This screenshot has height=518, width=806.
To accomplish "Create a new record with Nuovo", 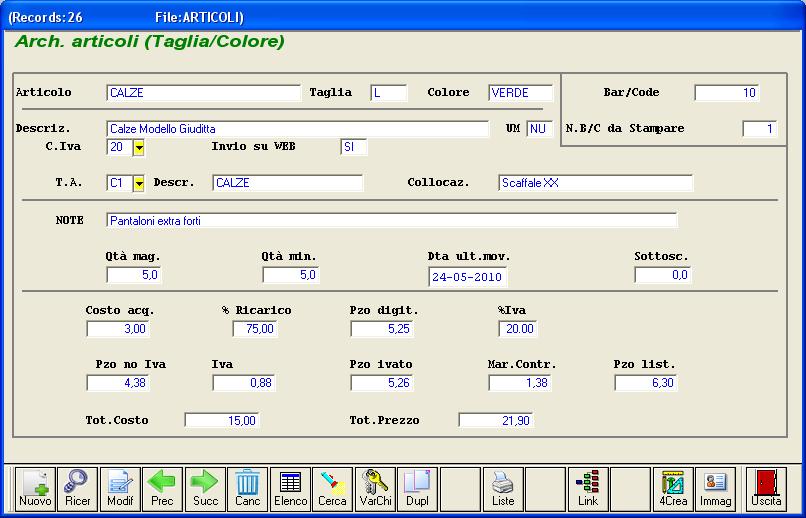I will (35, 489).
